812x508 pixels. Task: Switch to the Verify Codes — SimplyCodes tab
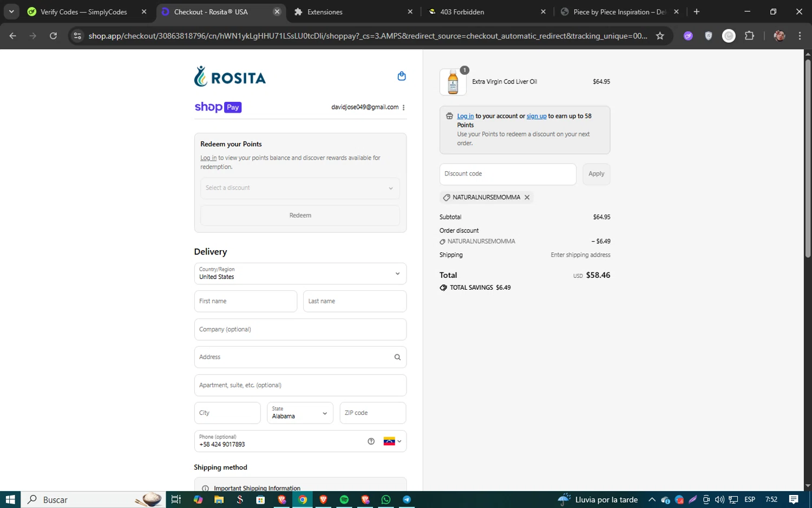tap(87, 11)
